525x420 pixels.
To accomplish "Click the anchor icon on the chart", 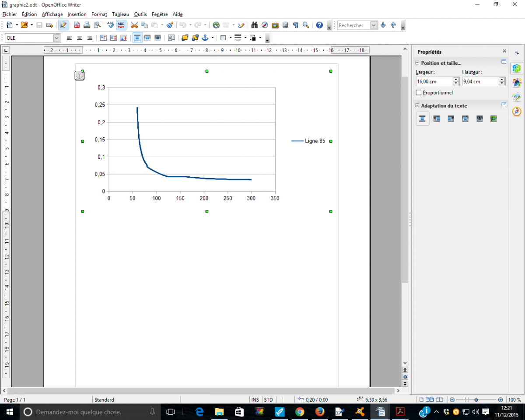I will (x=79, y=76).
